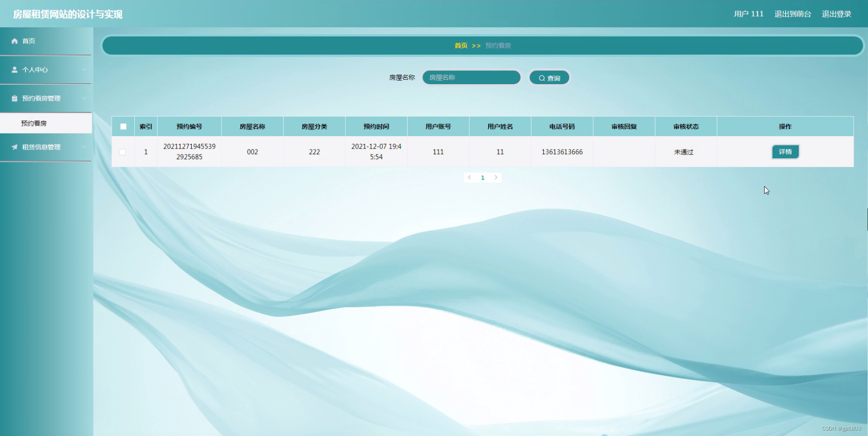Click the person icon next to 个人中心
Image resolution: width=868 pixels, height=436 pixels.
tap(14, 69)
